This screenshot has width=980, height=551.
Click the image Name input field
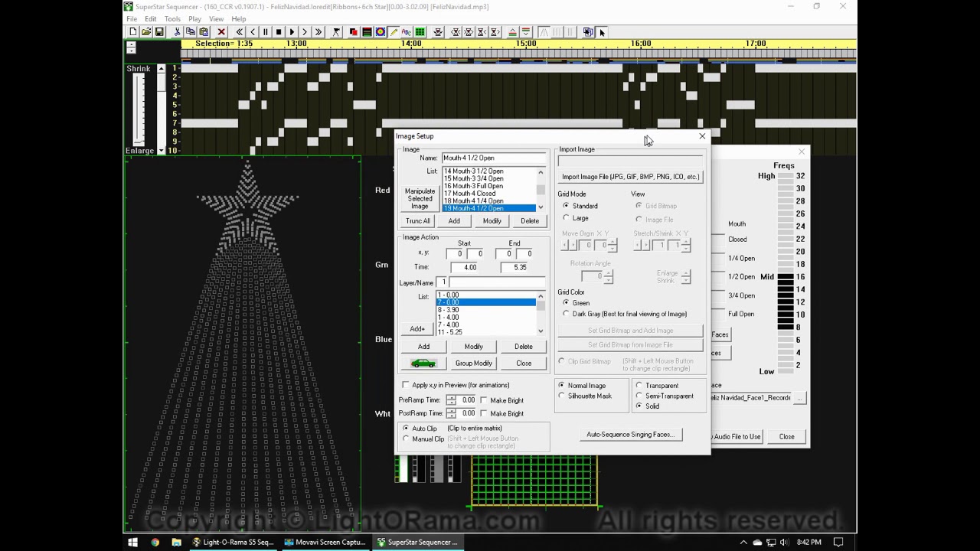pos(494,158)
